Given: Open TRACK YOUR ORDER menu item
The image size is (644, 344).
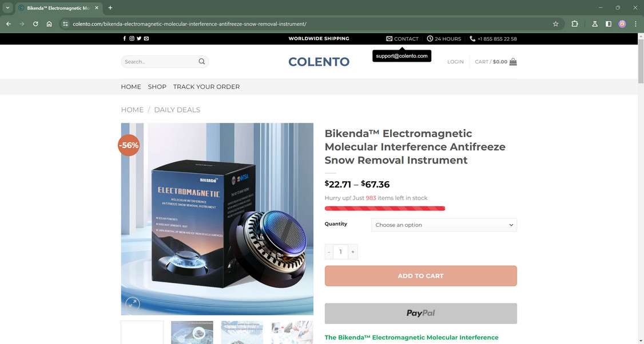Looking at the screenshot, I should (206, 87).
